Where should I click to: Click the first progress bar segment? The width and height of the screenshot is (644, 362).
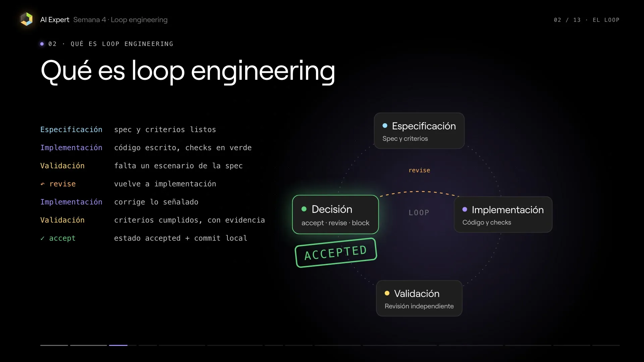point(54,345)
